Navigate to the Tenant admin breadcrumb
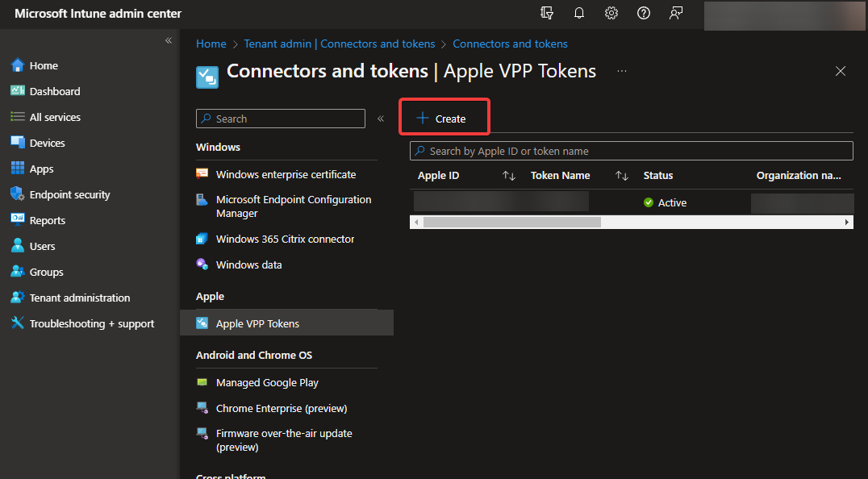 click(339, 44)
